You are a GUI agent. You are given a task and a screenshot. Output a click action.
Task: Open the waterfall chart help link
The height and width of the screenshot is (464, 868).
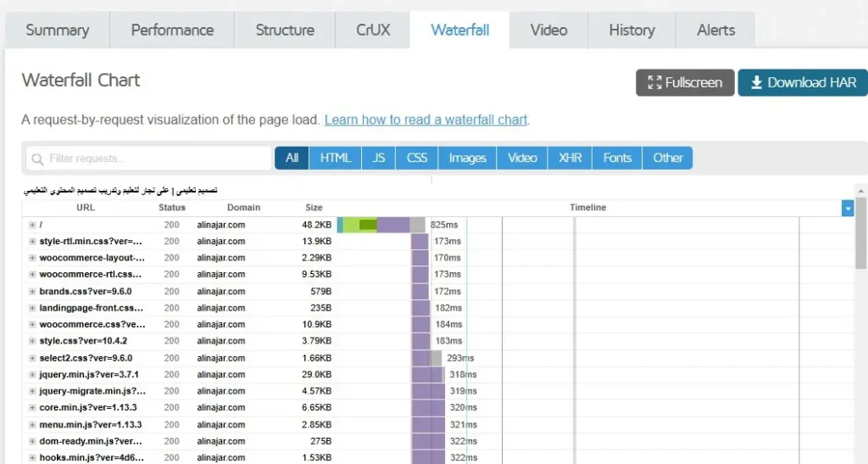point(426,120)
